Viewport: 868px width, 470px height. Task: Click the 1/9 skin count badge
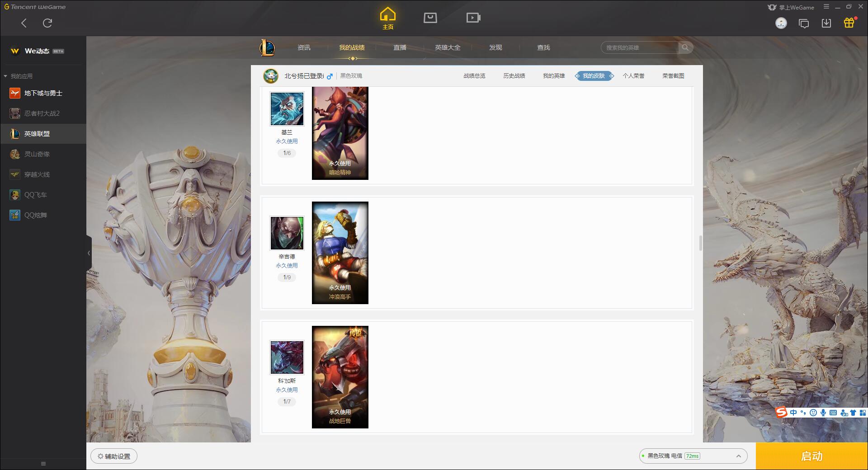point(287,277)
